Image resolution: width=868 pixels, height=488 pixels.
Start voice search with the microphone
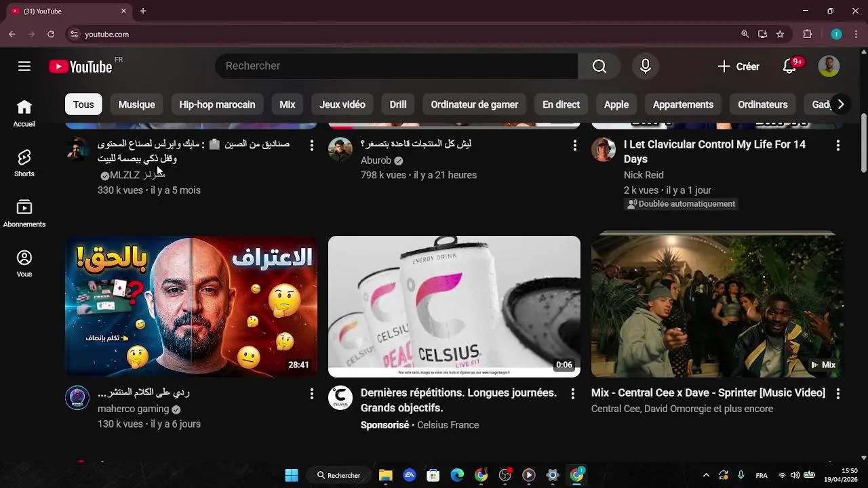point(646,66)
